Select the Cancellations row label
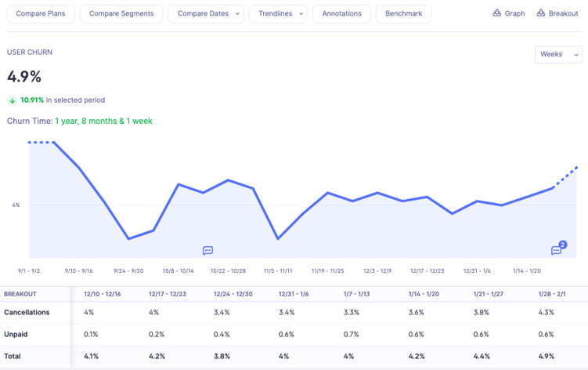Screen dimensions: 588x370 (27, 313)
